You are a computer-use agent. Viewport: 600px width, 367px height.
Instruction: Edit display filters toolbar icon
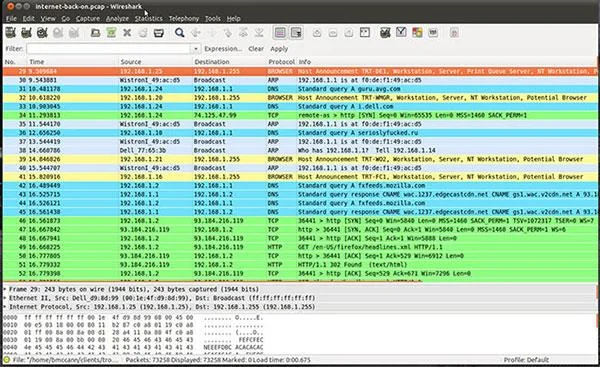coord(401,33)
